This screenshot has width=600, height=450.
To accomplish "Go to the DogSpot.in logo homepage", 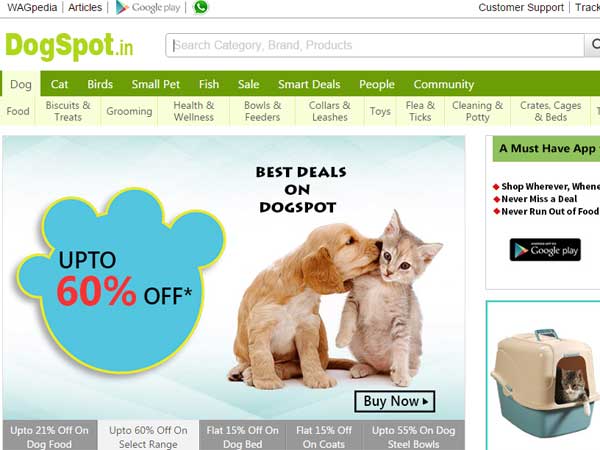I will (x=69, y=46).
